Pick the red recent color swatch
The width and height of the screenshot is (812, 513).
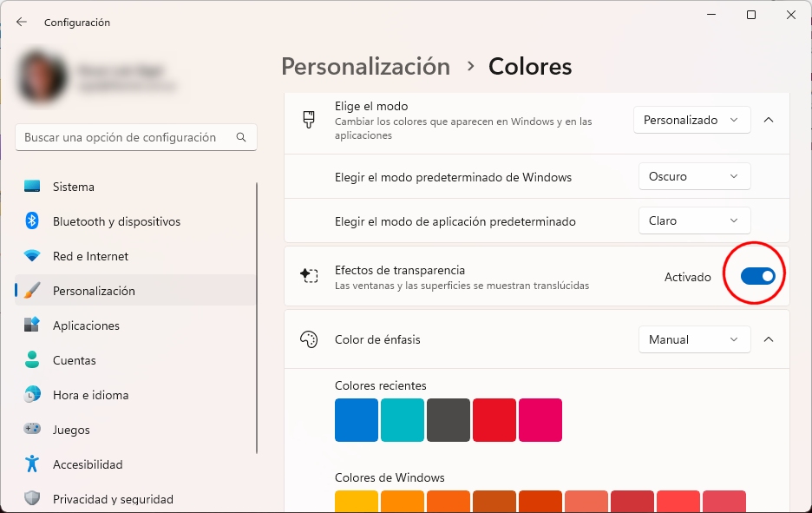(x=494, y=420)
